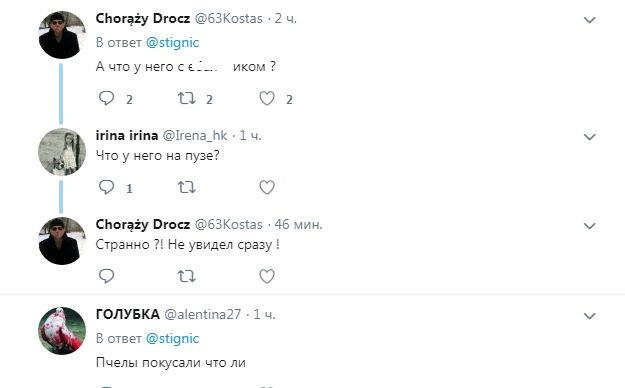View ГОЛУБКА's dove avatar
Viewport: 625px width, 388px height.
(x=62, y=331)
